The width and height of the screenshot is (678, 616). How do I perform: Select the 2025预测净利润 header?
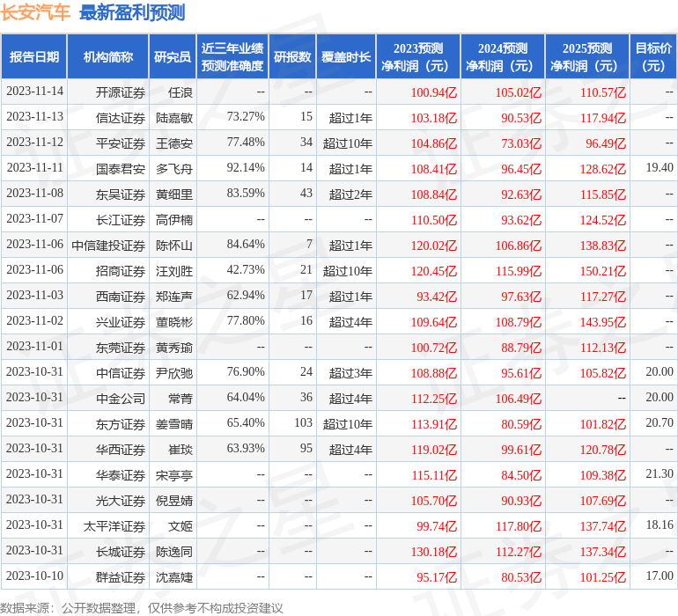tap(587, 56)
